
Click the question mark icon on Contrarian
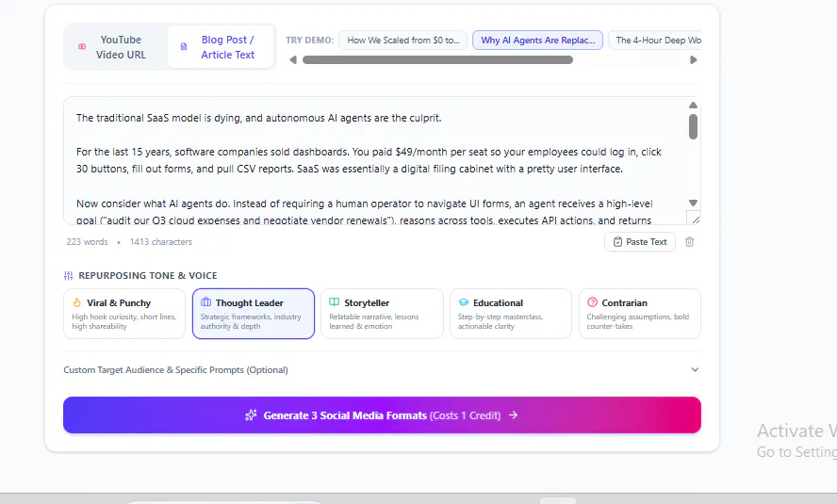point(592,302)
